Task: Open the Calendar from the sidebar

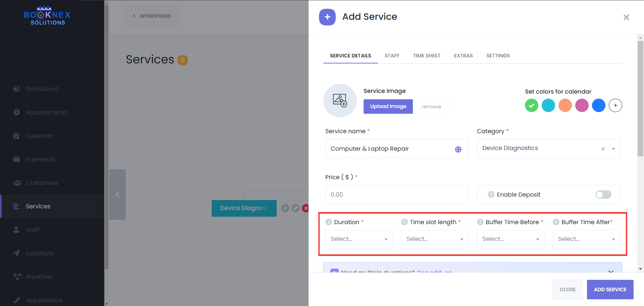Action: pyautogui.click(x=17, y=136)
